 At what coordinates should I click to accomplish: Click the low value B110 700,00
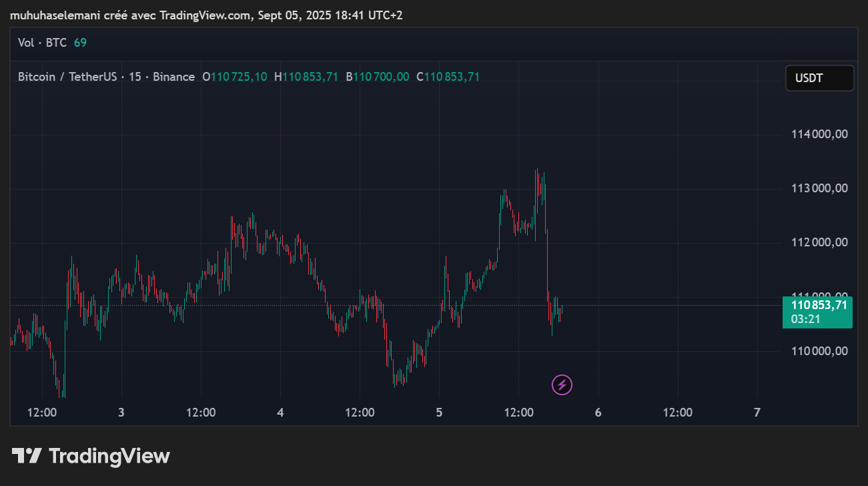click(x=378, y=77)
